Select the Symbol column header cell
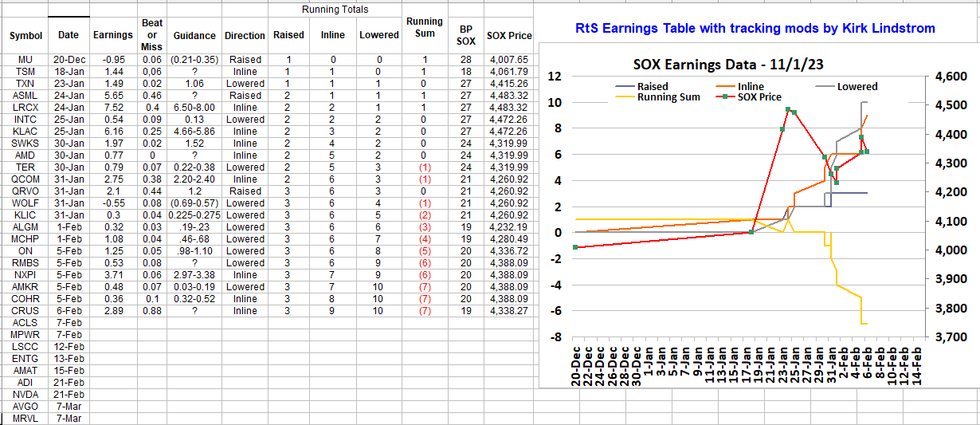 [x=25, y=35]
